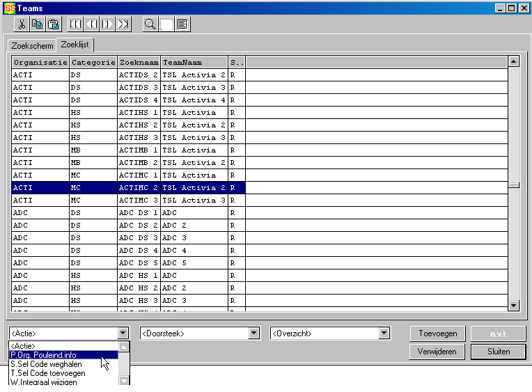The width and height of the screenshot is (532, 392).
Task: Select row with Zoeknaam ADC DS 4
Action: click(x=128, y=251)
